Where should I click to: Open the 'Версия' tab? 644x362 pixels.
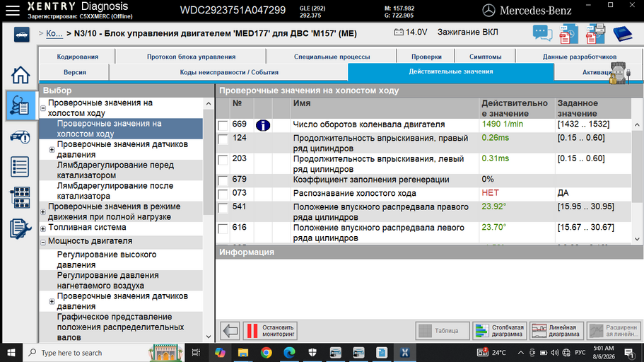[x=75, y=72]
